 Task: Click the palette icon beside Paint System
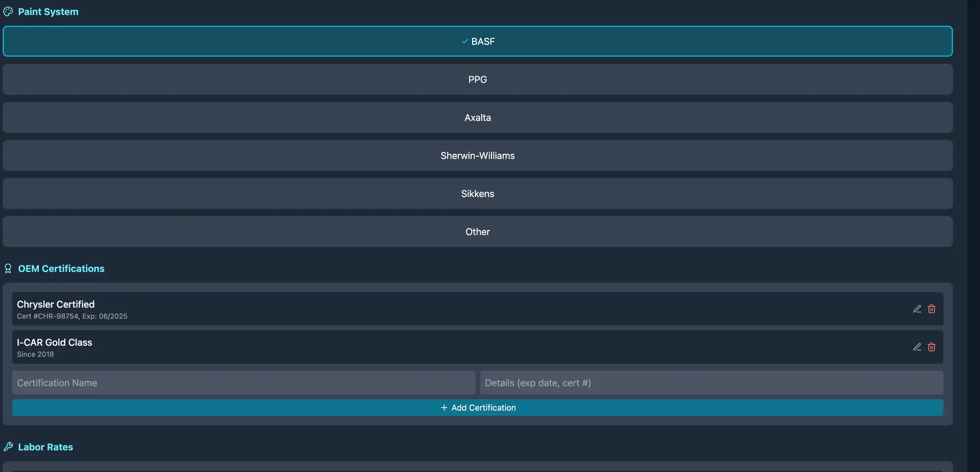(8, 12)
